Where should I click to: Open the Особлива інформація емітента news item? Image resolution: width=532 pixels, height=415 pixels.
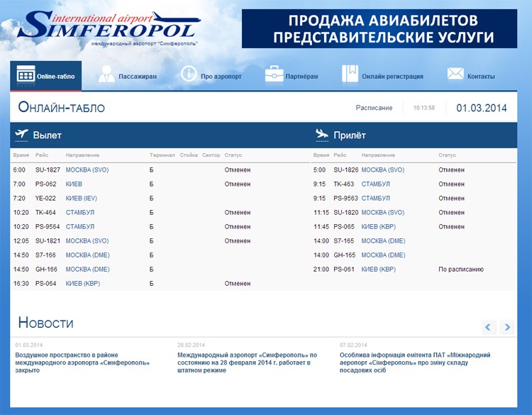[x=415, y=363]
